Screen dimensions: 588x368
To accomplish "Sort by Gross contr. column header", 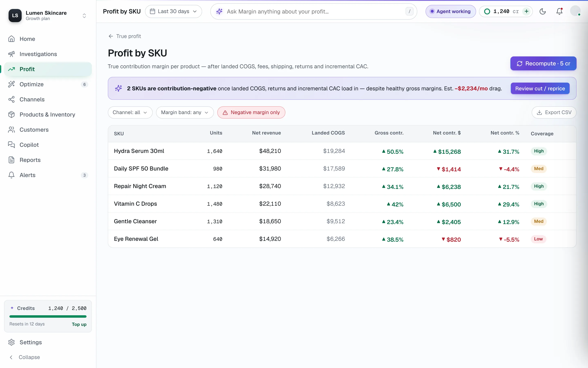I will (389, 133).
